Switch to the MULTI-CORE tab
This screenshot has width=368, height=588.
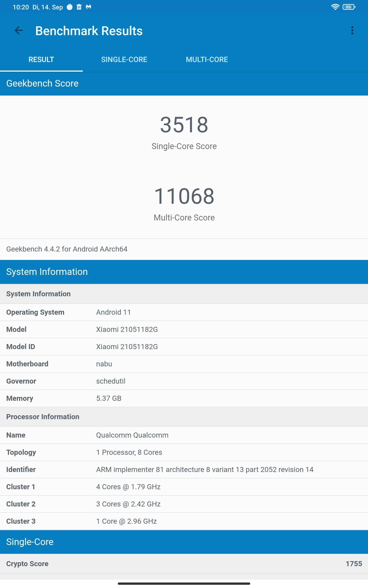coord(207,59)
